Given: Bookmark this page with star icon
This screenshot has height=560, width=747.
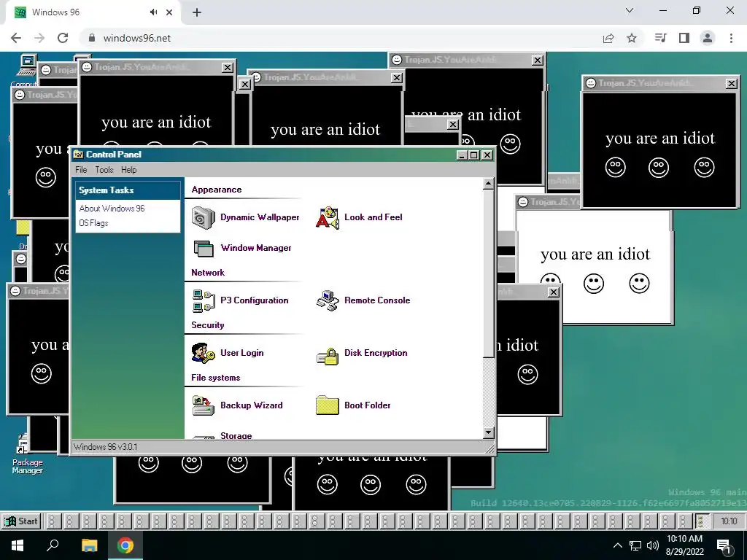Looking at the screenshot, I should 632,38.
